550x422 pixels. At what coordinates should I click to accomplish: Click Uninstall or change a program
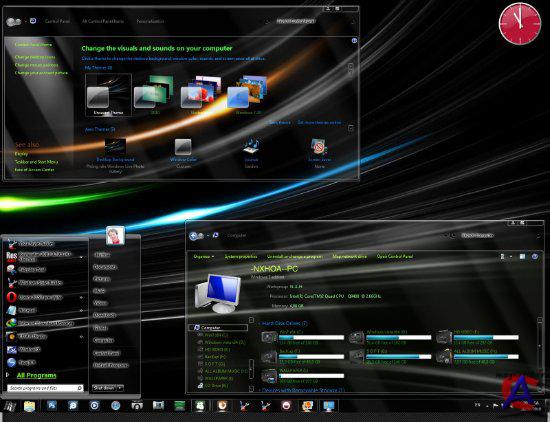(x=294, y=257)
